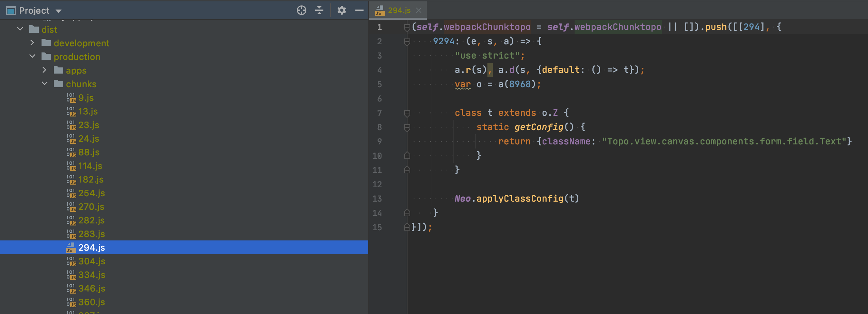Image resolution: width=868 pixels, height=314 pixels.
Task: Close the 294.js editor tab
Action: tap(419, 10)
